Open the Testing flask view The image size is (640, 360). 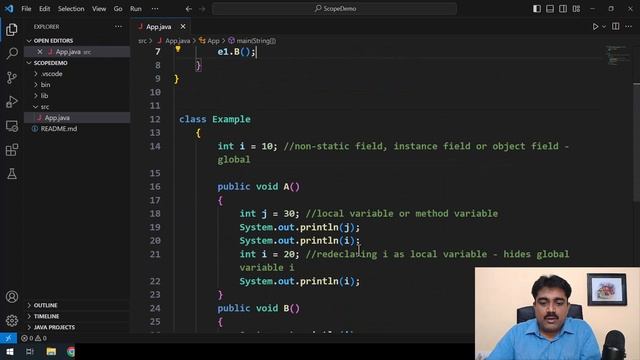pyautogui.click(x=12, y=174)
